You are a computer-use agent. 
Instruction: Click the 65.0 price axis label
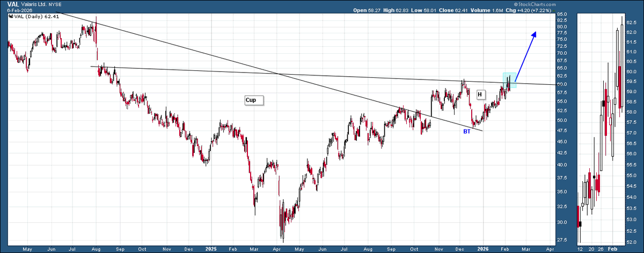[x=563, y=68]
